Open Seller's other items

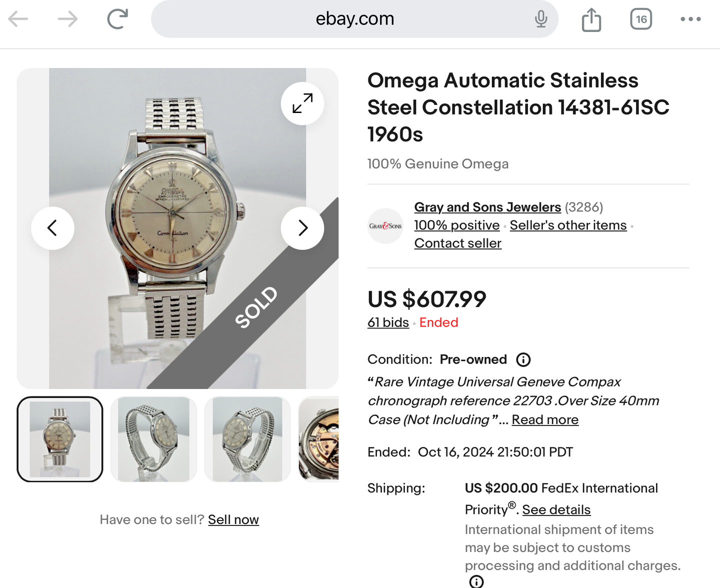568,225
